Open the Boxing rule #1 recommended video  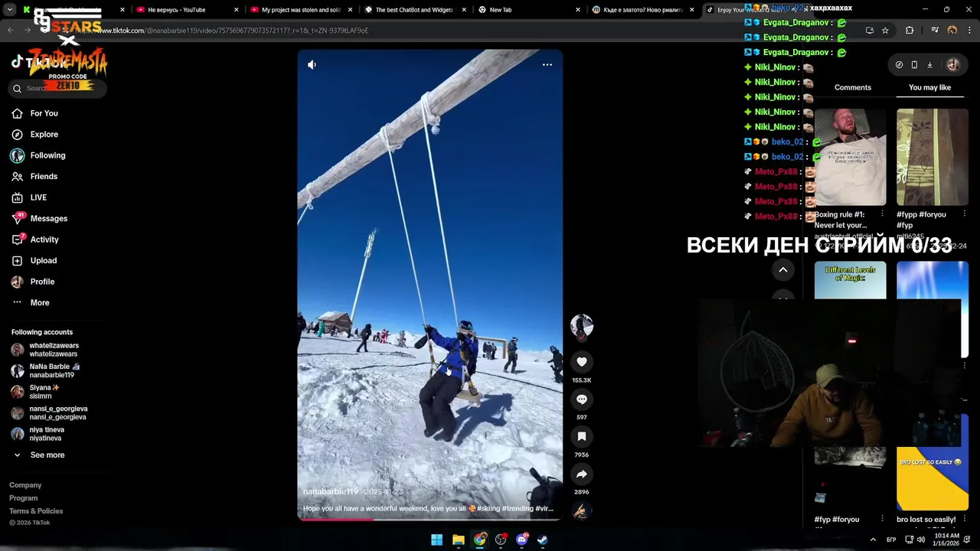point(850,157)
